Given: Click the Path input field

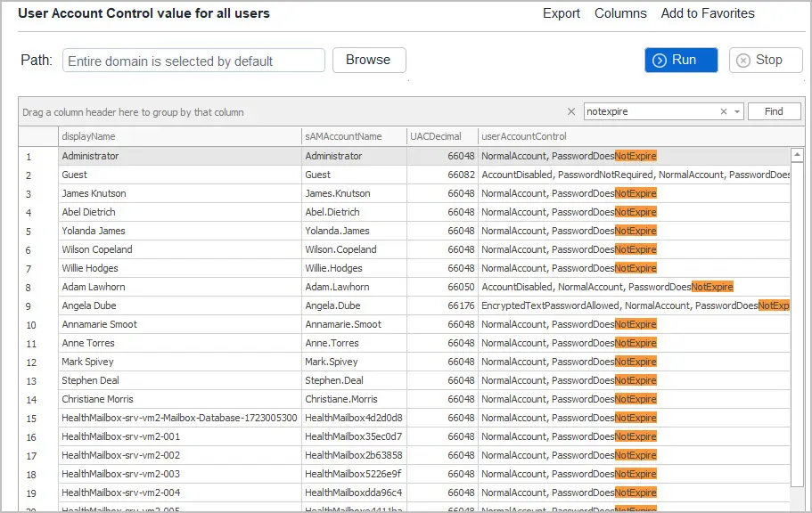Looking at the screenshot, I should [x=193, y=61].
